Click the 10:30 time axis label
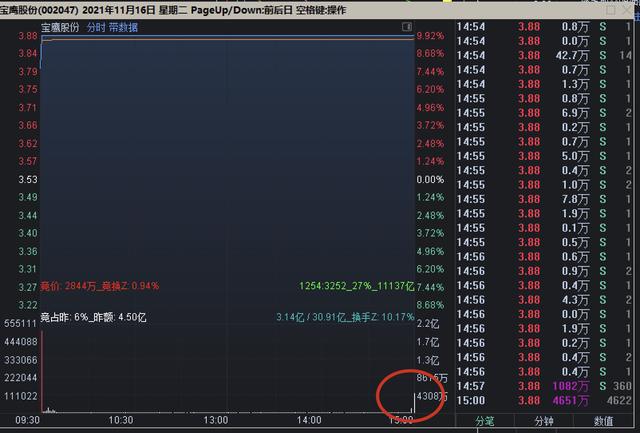The width and height of the screenshot is (640, 433). (x=121, y=420)
